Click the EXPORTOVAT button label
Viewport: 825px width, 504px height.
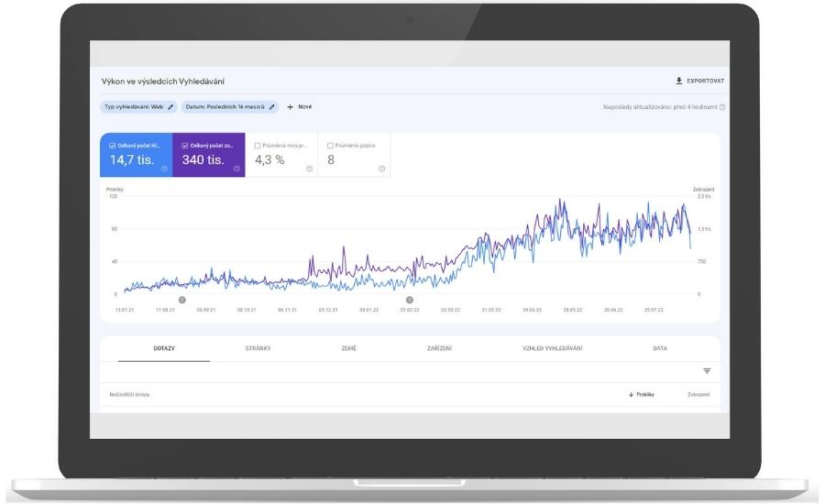click(706, 81)
